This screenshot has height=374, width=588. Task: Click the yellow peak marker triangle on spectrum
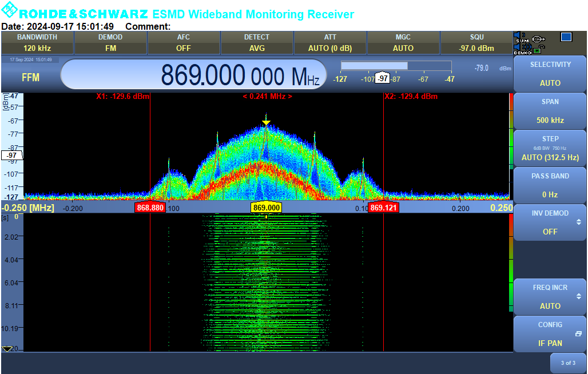coord(266,122)
